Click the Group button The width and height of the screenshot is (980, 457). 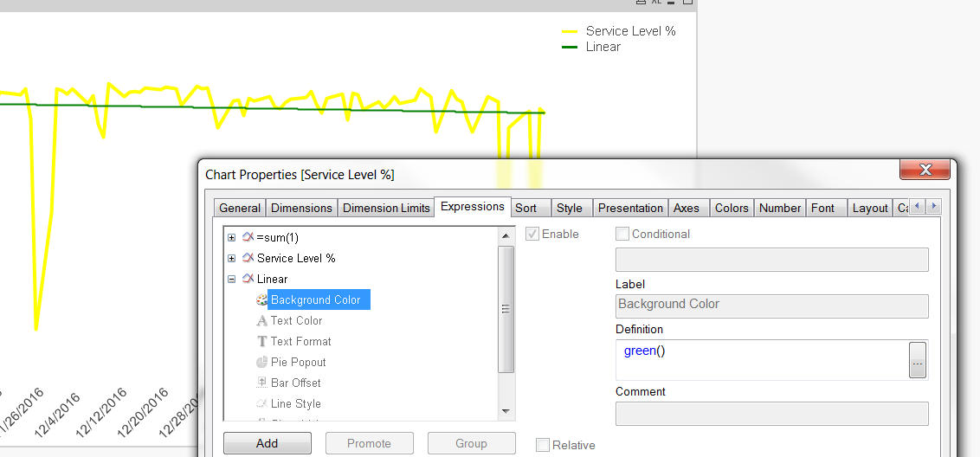471,443
